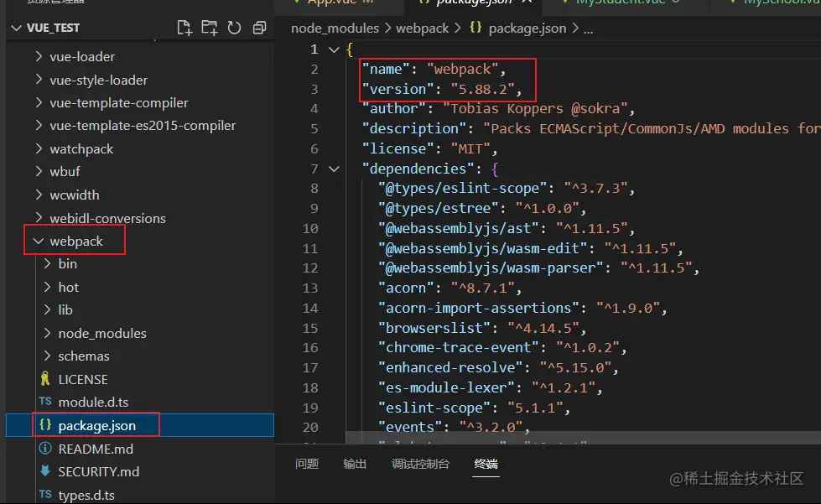Expand the watchpack folder
Screen dimensions: 821x504
tap(39, 148)
